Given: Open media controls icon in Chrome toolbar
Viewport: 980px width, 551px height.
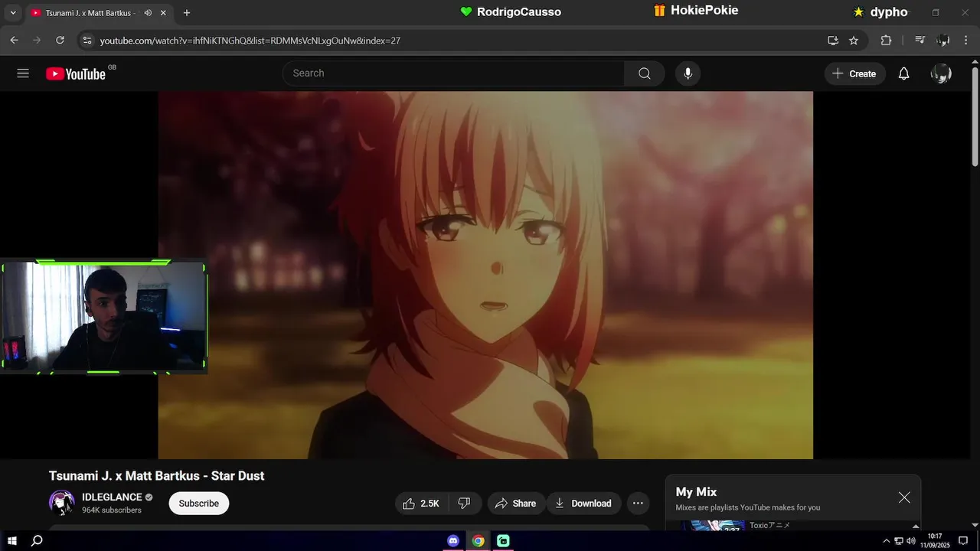Looking at the screenshot, I should pyautogui.click(x=920, y=41).
